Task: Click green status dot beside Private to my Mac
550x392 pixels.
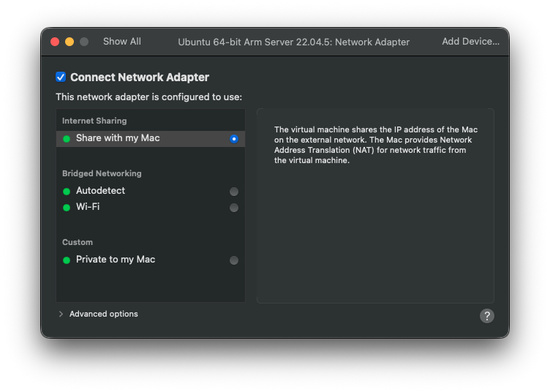Action: [x=67, y=260]
